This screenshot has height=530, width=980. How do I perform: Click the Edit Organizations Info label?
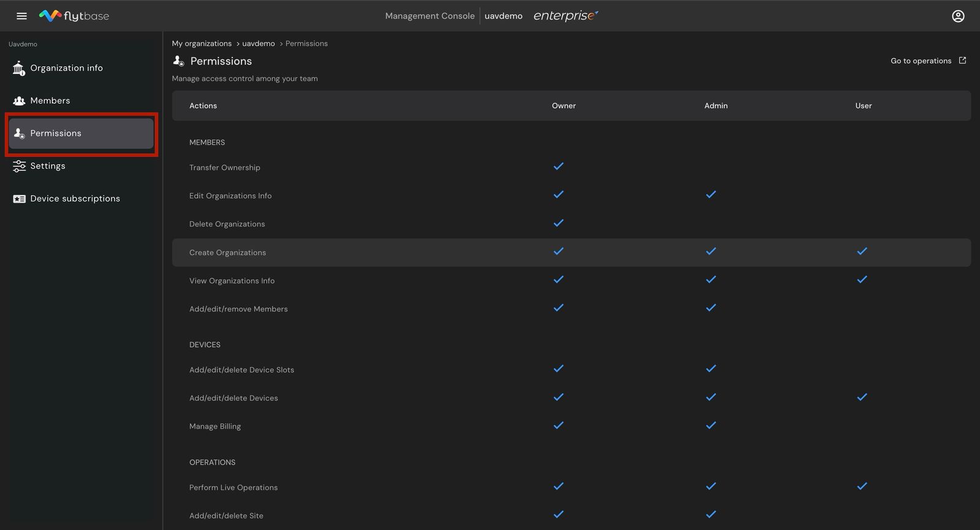pos(230,196)
